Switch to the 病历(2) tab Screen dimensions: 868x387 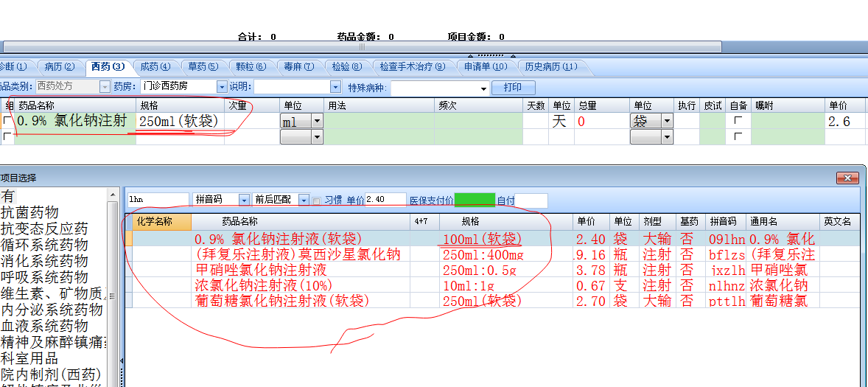pos(59,67)
